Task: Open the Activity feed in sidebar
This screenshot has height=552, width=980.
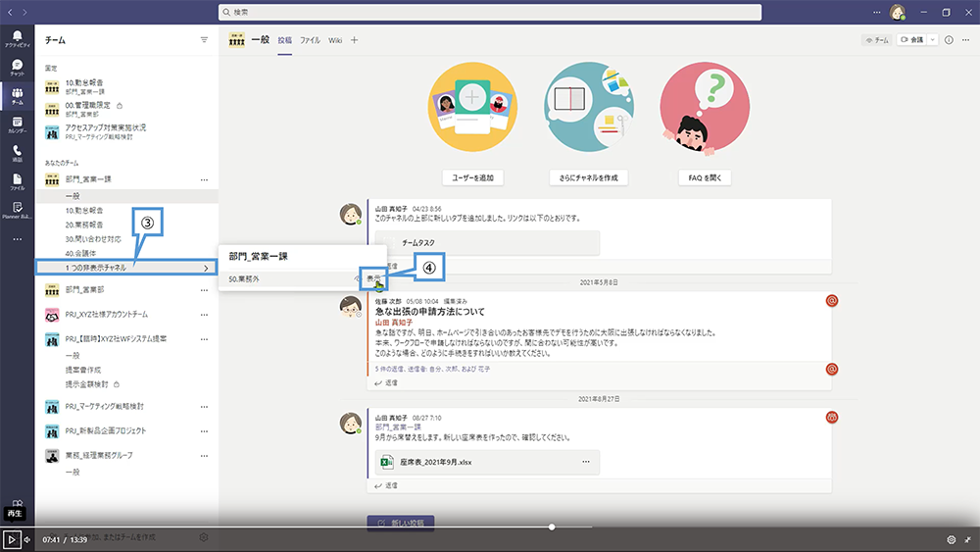Action: pyautogui.click(x=17, y=38)
